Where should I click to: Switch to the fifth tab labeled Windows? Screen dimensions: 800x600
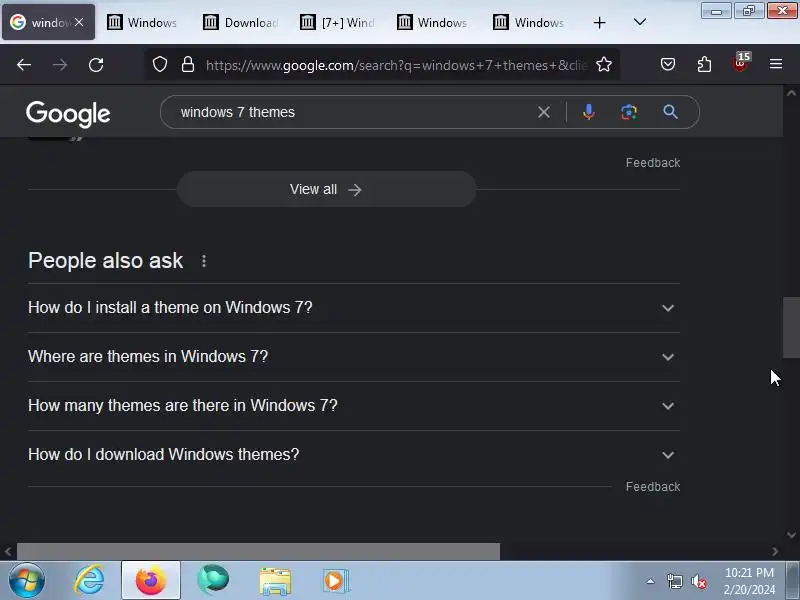[x=434, y=22]
